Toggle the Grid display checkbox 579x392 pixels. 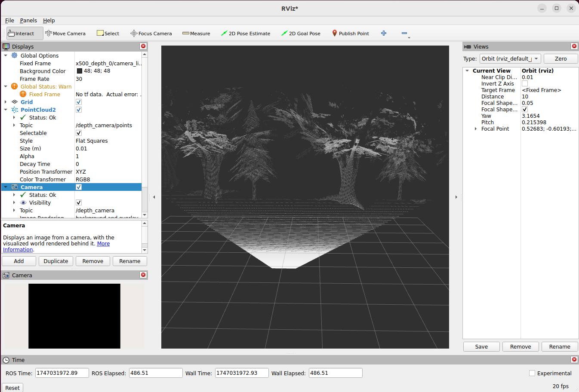[79, 102]
